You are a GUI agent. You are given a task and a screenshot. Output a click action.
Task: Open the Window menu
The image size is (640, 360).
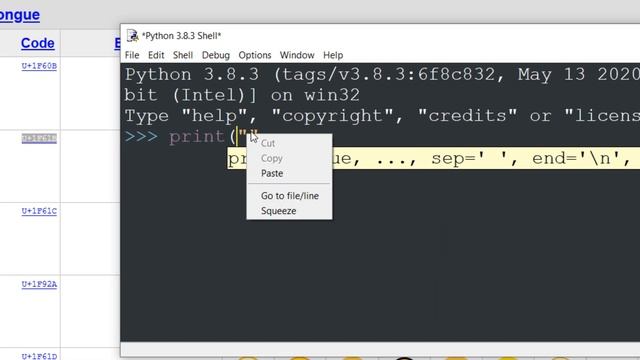click(297, 55)
